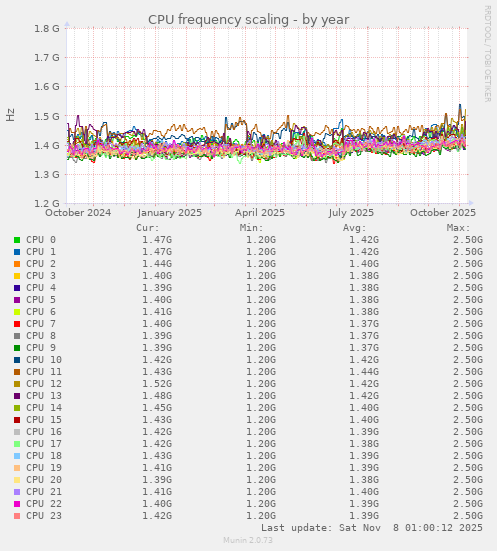497x551 pixels.
Task: Click the '1.2 G' y-axis label
Action: pos(47,203)
